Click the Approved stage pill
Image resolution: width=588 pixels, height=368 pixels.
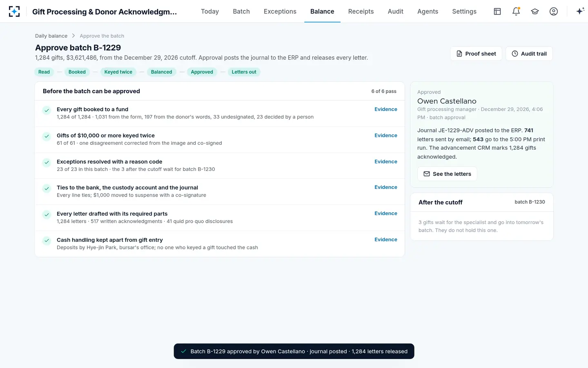coord(202,72)
